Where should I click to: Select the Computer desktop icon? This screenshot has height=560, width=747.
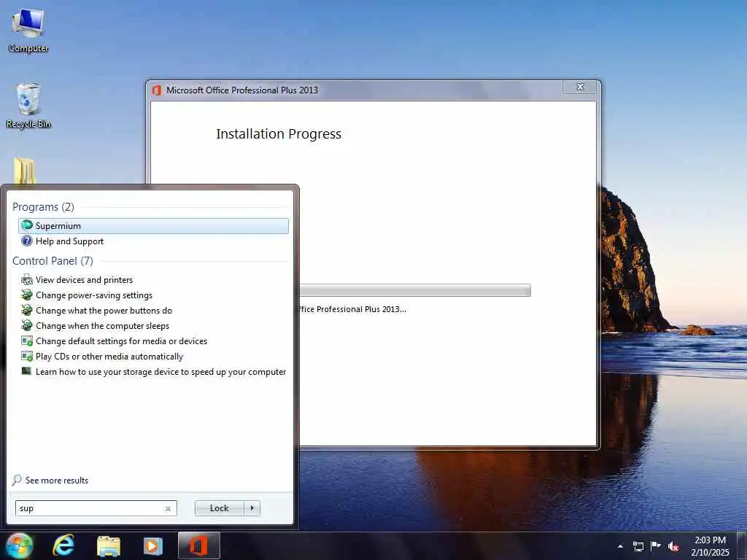(x=28, y=31)
